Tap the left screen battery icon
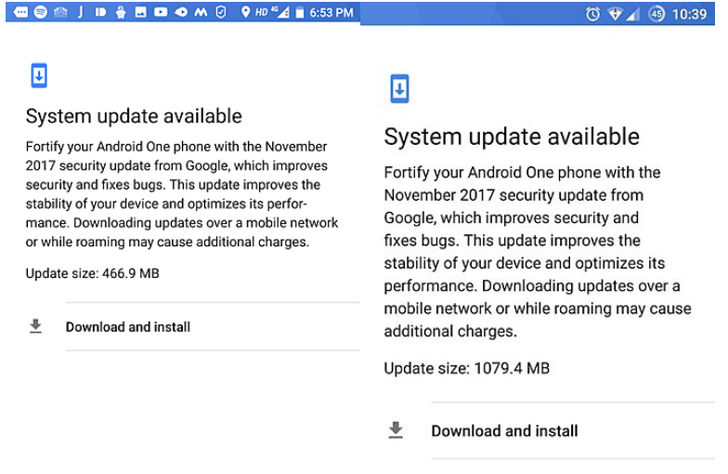 tap(300, 13)
